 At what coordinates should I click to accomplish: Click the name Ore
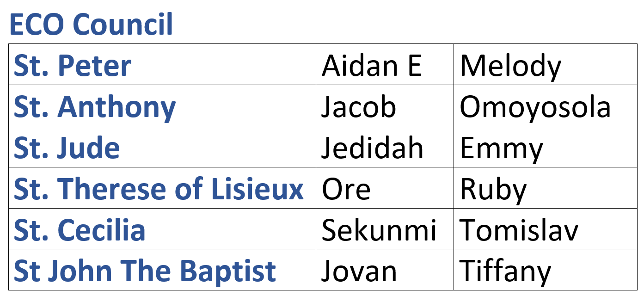[346, 190]
